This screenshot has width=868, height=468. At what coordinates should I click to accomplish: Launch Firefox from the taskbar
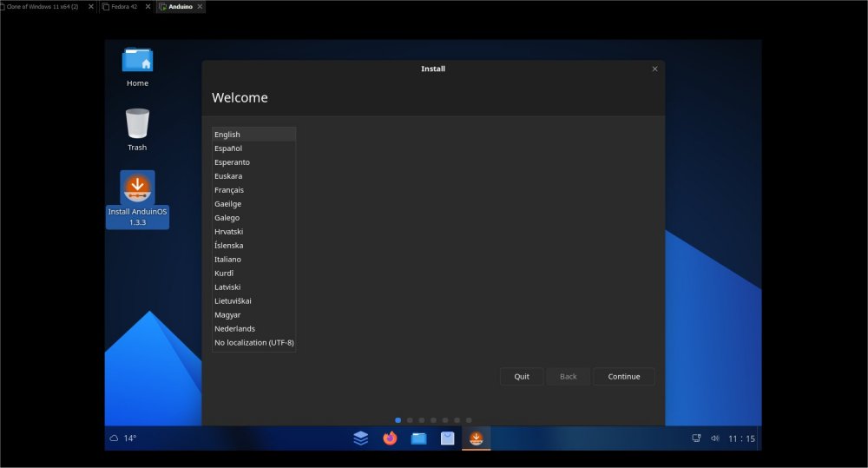point(390,438)
